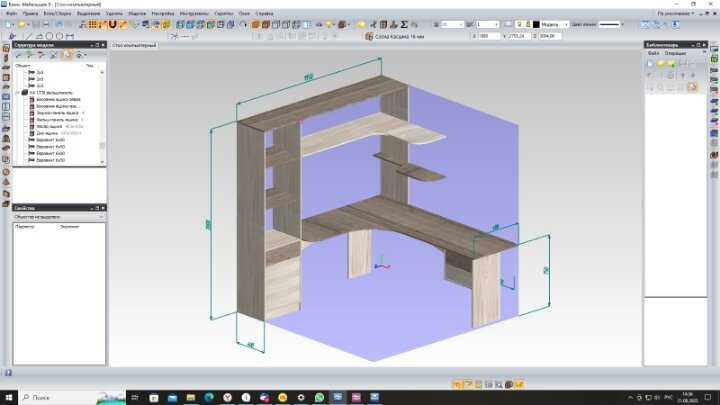
Task: Click the Windows Start button
Action: (9, 397)
